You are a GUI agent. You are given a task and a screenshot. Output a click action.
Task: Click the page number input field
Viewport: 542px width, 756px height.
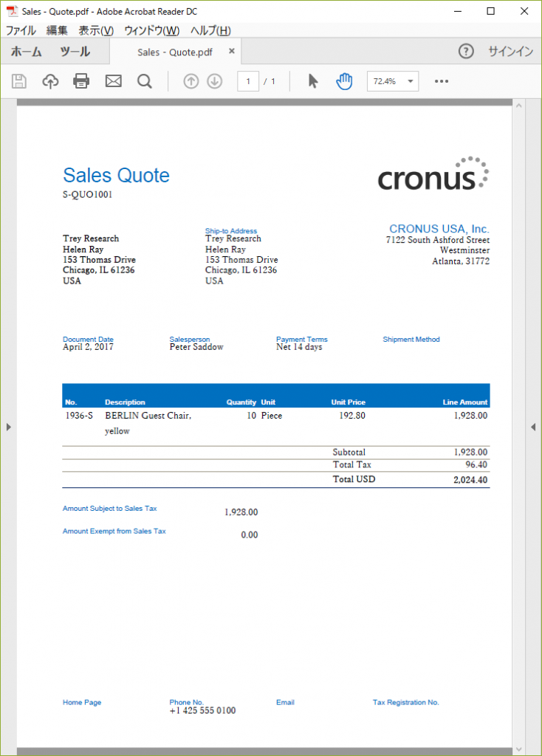click(248, 81)
